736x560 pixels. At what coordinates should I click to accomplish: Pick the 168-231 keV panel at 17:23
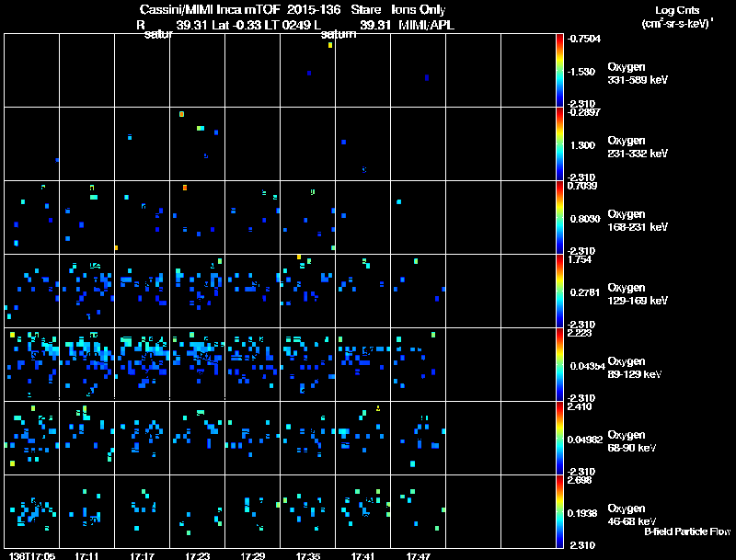click(x=197, y=218)
